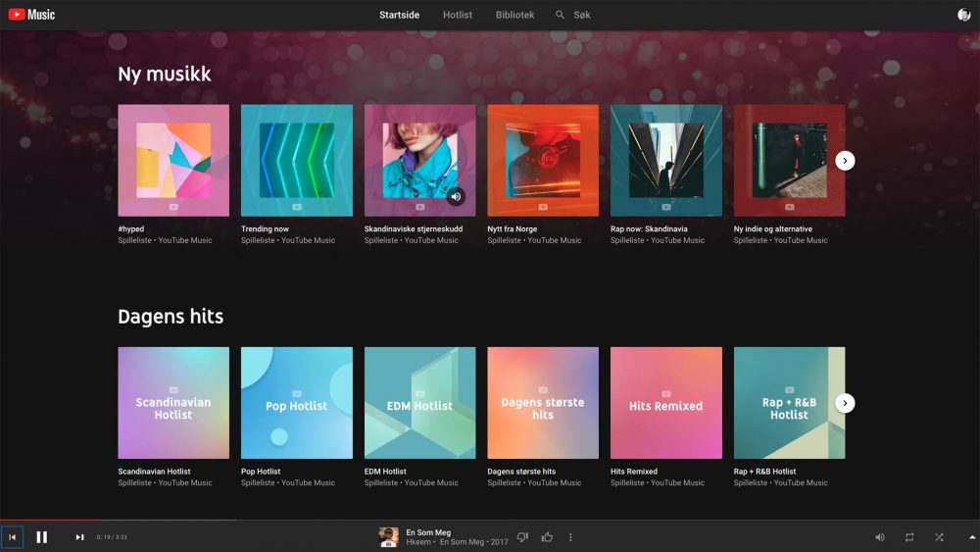
Task: Open the Scandinavian Hotlist playlist thumbnail
Action: tap(173, 403)
